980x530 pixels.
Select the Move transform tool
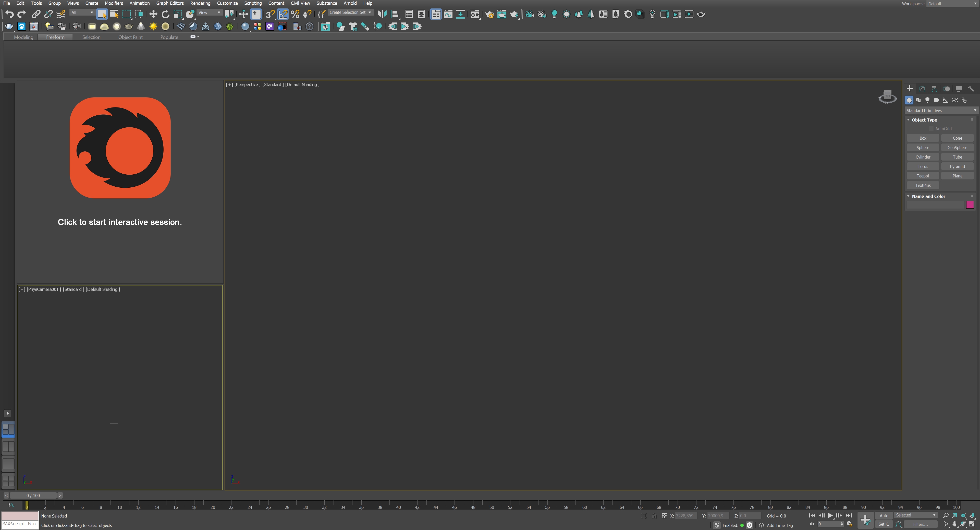[x=153, y=14]
